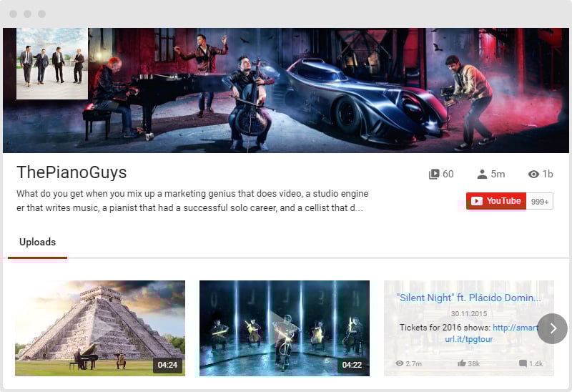Play the glowing cellists video thumbnail
Image resolution: width=572 pixels, height=392 pixels.
coord(285,328)
